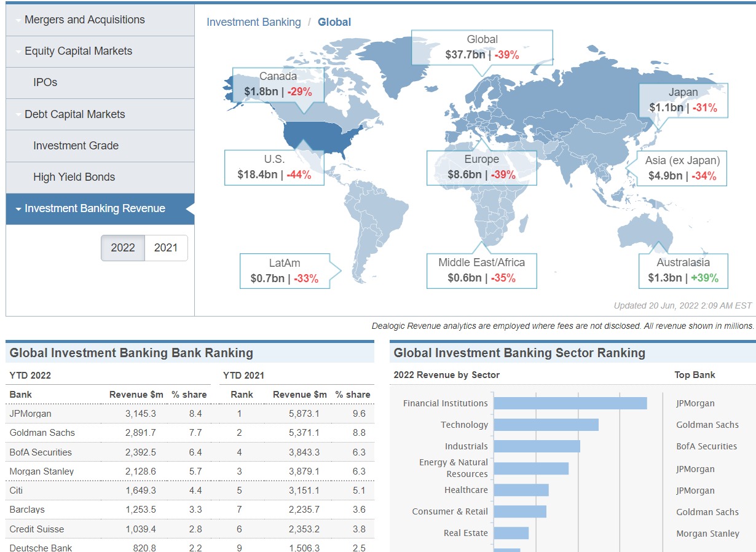Click the JPMorgan bank row name

pos(31,414)
